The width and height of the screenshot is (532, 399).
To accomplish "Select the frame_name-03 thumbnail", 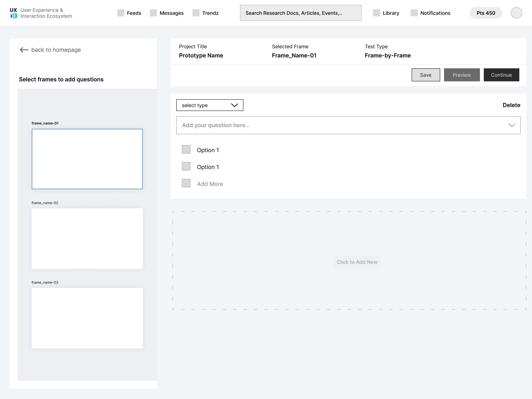I will point(87,318).
